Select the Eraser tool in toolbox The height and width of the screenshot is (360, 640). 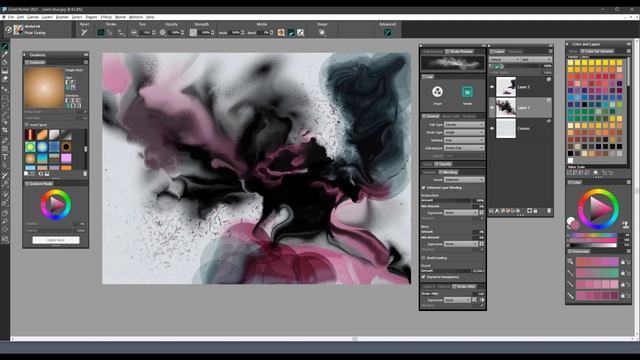[x=5, y=79]
